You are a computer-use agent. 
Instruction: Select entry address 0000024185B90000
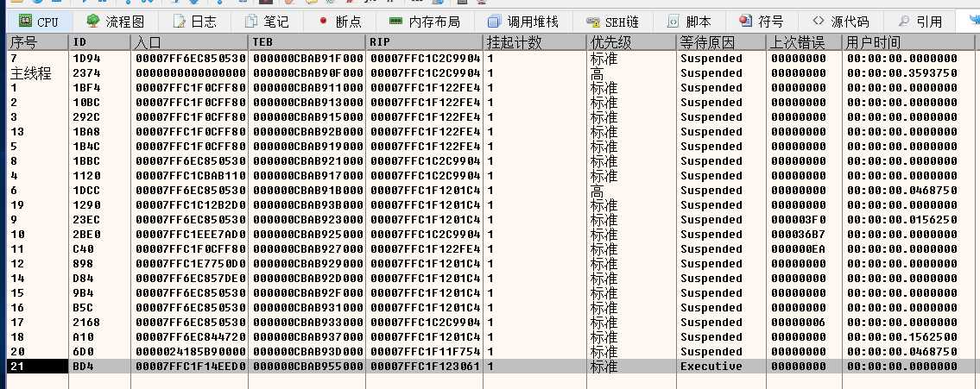[x=191, y=352]
